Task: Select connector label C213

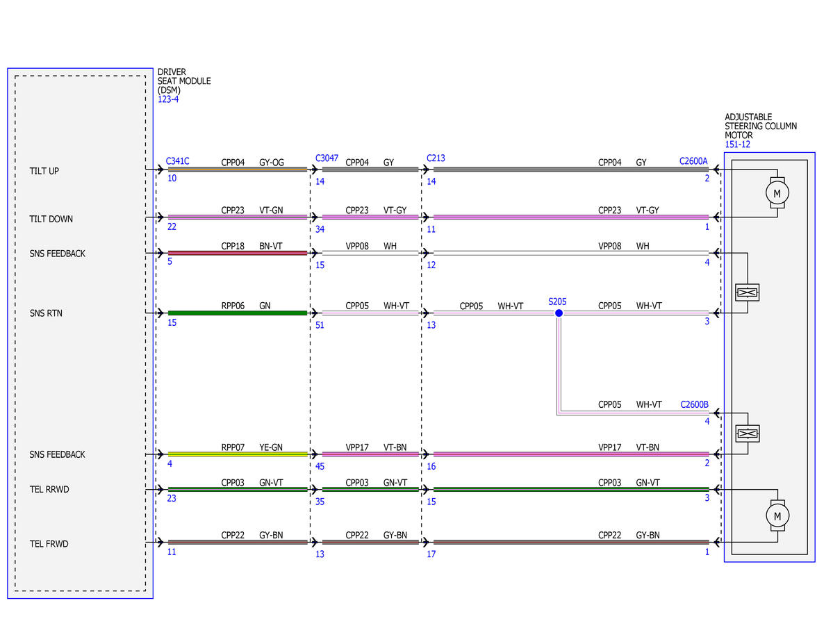Action: [x=436, y=158]
